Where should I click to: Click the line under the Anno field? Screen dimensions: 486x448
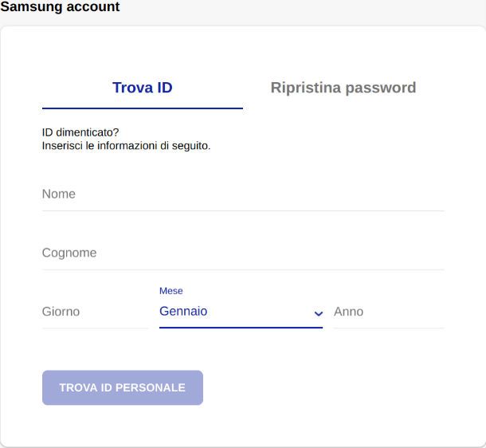coord(388,328)
